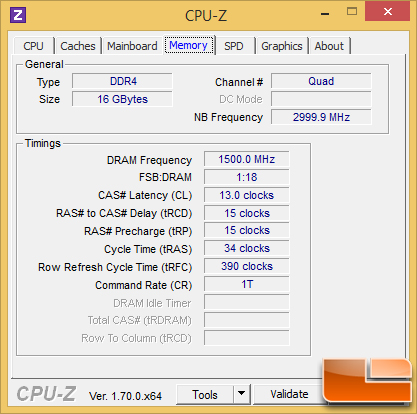
Task: Click the empty Row To Column field
Action: [247, 338]
